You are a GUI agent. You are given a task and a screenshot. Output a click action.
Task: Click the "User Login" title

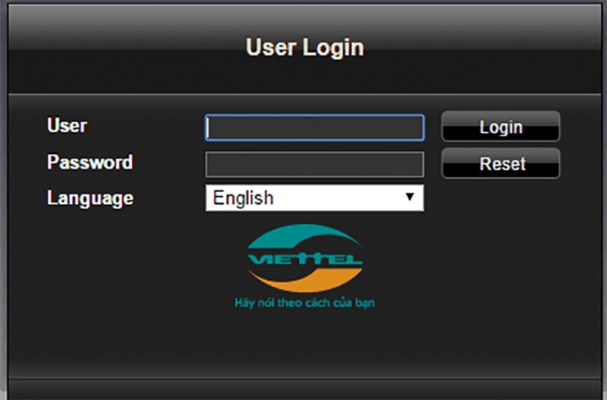(x=304, y=47)
